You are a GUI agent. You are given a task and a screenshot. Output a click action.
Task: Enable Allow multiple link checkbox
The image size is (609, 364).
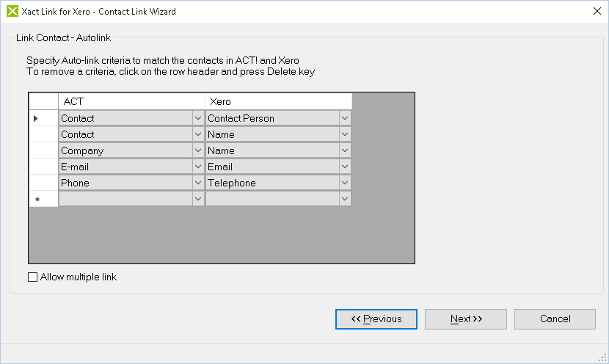pyautogui.click(x=32, y=277)
